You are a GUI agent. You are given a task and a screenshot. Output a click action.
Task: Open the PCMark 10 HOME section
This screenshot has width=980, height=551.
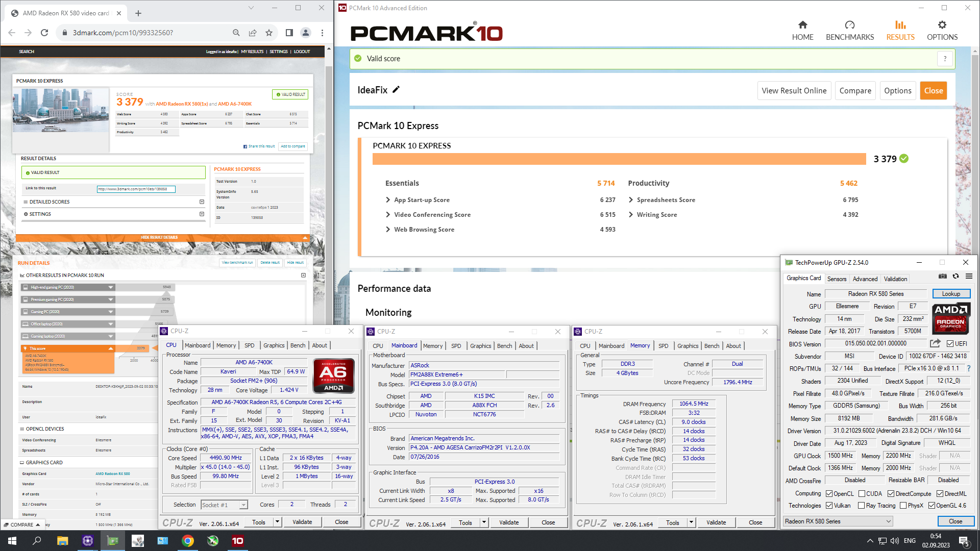coord(802,31)
